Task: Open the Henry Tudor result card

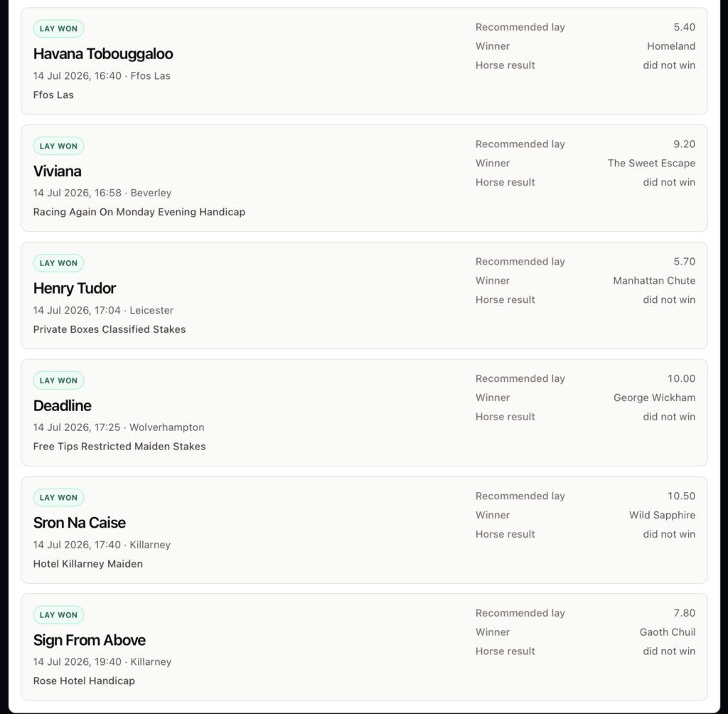Action: [364, 295]
